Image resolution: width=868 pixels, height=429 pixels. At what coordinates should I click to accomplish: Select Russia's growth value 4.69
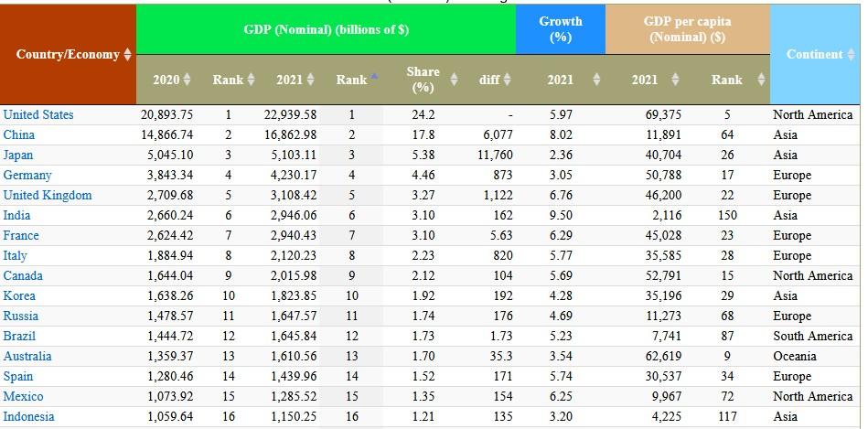(561, 316)
